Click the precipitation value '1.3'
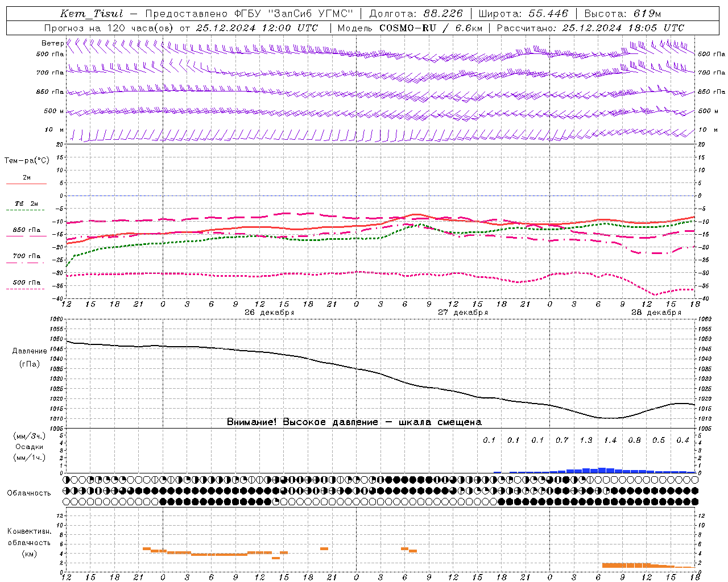The image size is (728, 582). [586, 440]
